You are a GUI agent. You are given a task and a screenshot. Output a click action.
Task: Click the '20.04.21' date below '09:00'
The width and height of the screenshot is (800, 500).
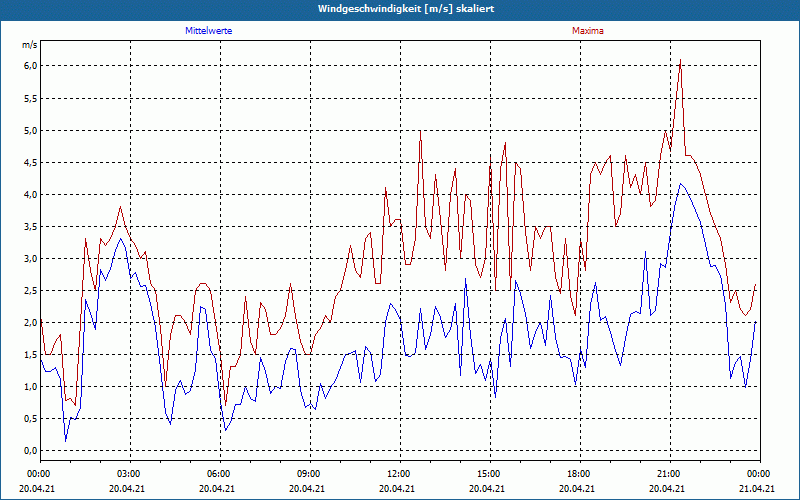(x=308, y=488)
